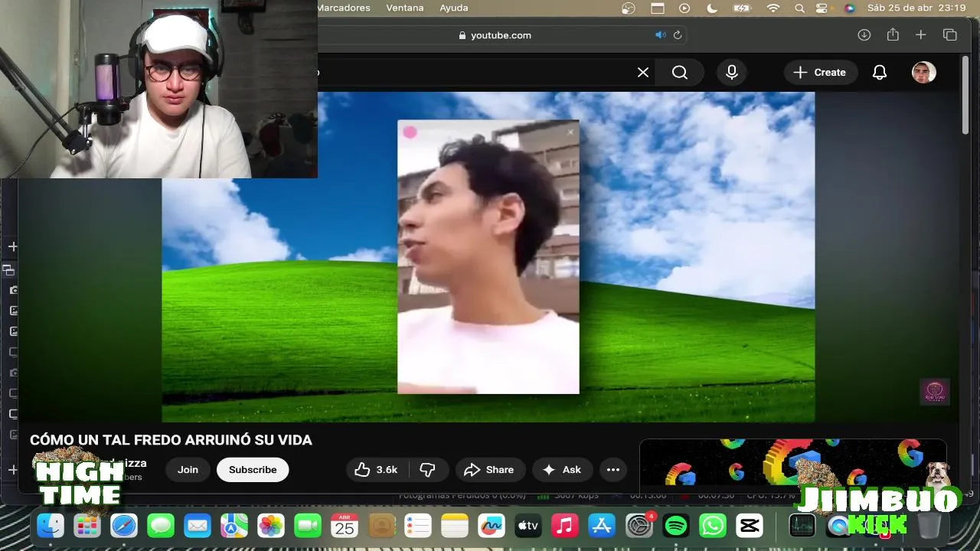Open the Marcadores menu
The width and height of the screenshot is (980, 551).
pos(343,8)
